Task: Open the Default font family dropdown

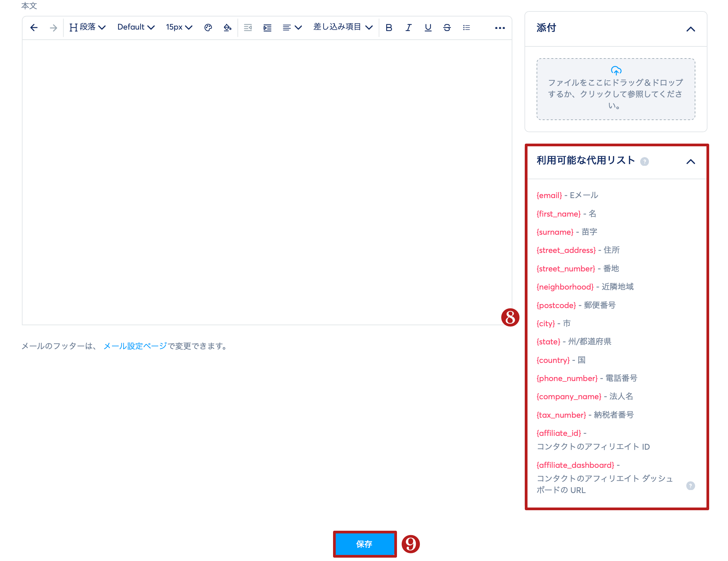Action: pos(136,27)
